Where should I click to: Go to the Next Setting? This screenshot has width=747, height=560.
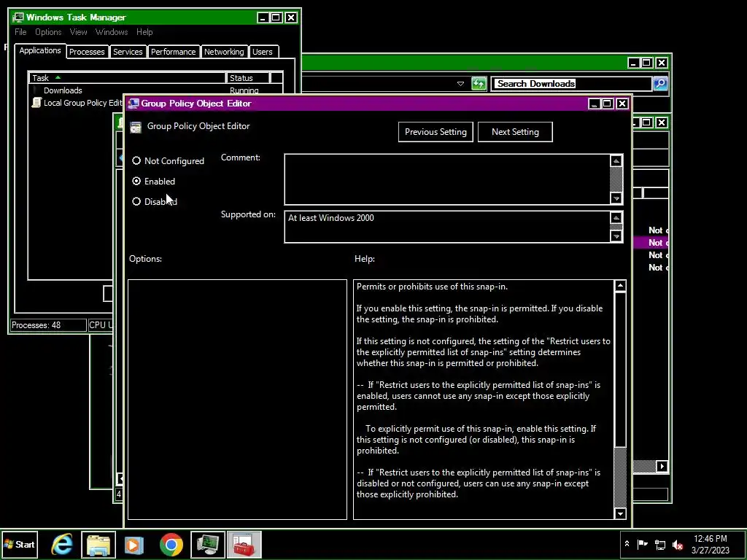515,132
